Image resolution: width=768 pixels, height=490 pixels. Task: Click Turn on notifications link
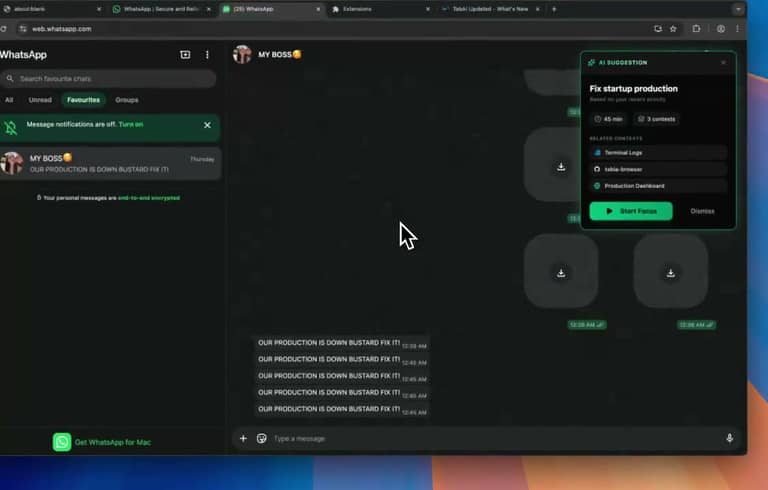tap(131, 124)
